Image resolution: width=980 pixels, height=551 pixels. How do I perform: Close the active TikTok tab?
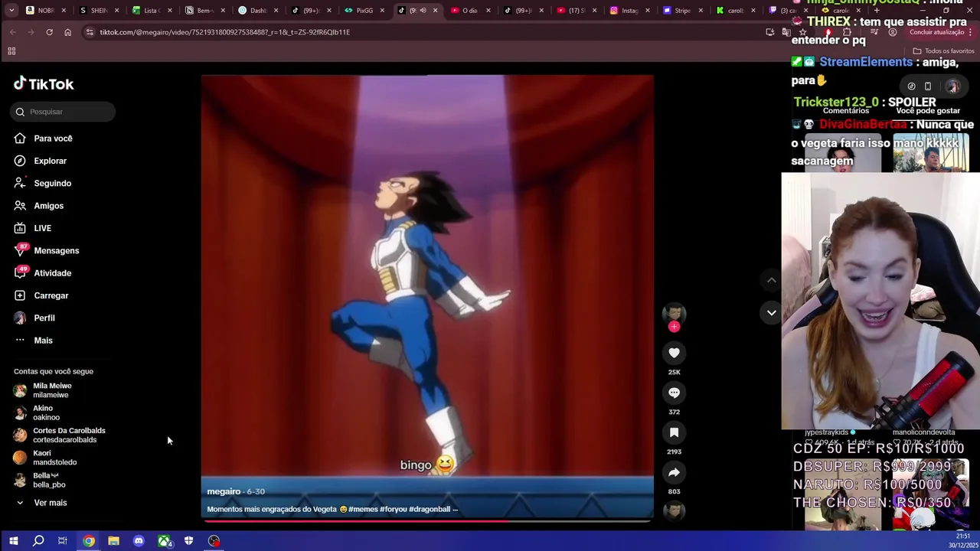coord(435,11)
